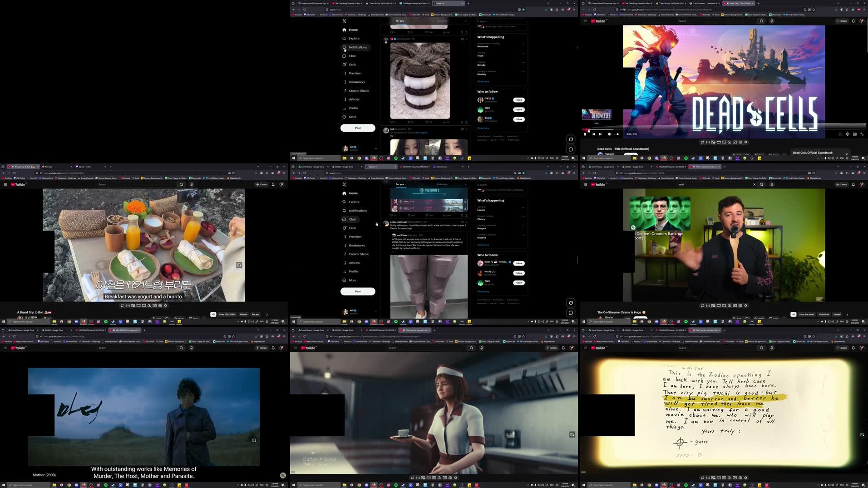Show more trends under Dowling in Oreo-post window

[483, 81]
